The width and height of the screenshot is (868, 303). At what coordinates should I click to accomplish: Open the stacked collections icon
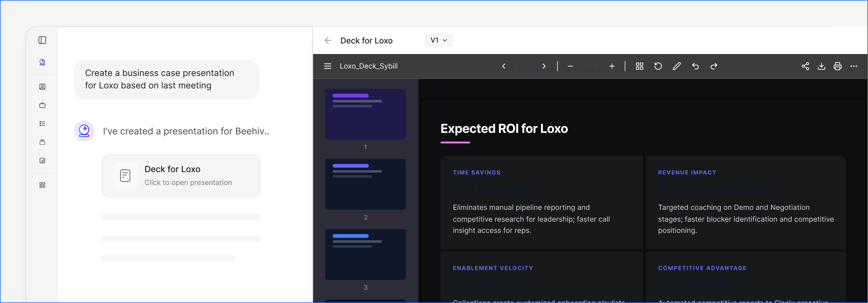click(x=42, y=142)
